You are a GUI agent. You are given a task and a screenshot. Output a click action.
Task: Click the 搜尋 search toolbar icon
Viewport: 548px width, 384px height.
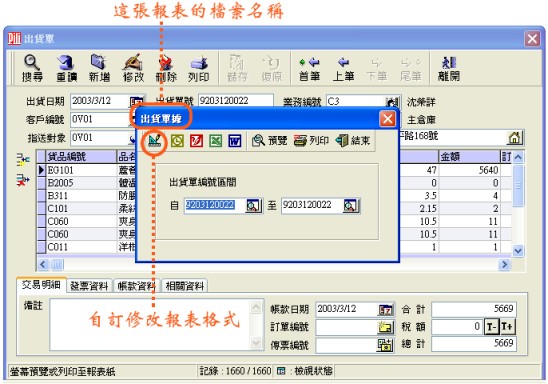[x=32, y=68]
